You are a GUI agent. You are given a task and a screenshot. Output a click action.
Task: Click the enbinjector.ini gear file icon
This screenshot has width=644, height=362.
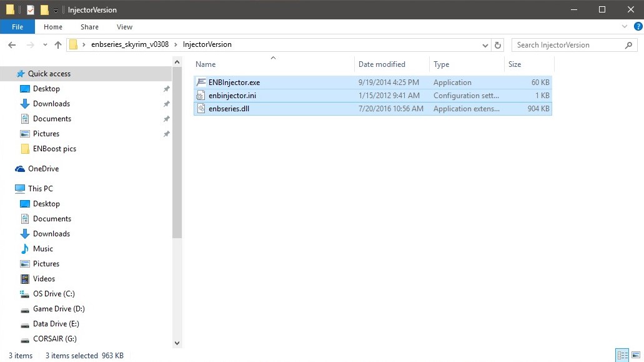tap(201, 95)
